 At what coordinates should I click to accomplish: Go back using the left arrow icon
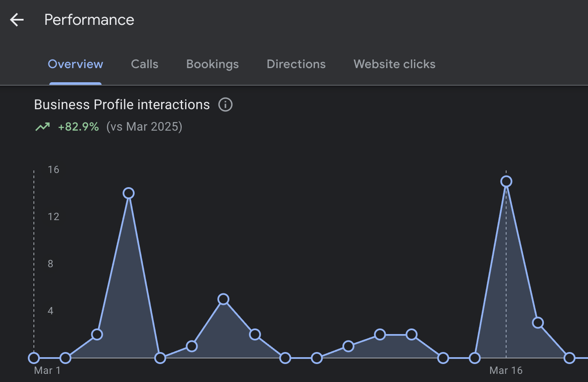click(x=17, y=20)
